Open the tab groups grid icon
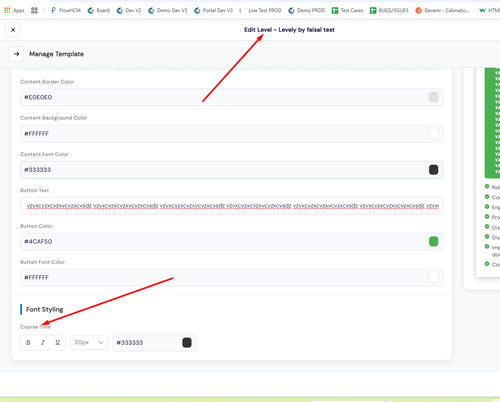Screen dimensions: 500x402 point(34,10)
